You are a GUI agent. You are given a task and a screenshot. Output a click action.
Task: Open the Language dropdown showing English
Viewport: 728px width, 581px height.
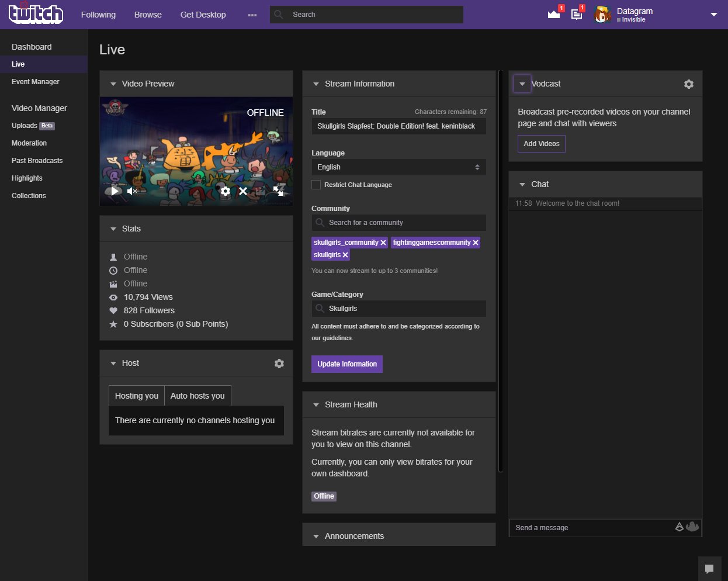click(398, 167)
